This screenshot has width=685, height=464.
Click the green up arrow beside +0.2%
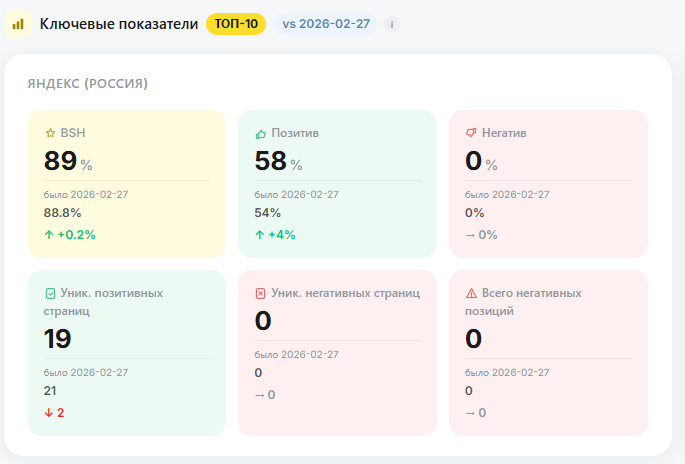49,235
